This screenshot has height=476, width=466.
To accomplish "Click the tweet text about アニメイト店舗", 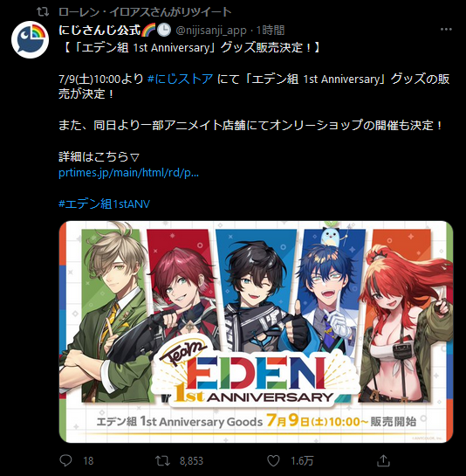I will (250, 125).
